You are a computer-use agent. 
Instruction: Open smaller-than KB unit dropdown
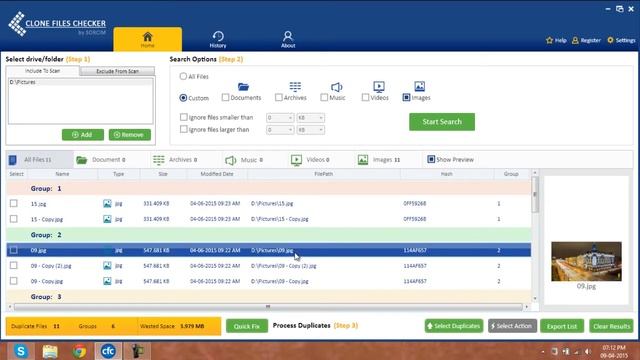(311, 118)
